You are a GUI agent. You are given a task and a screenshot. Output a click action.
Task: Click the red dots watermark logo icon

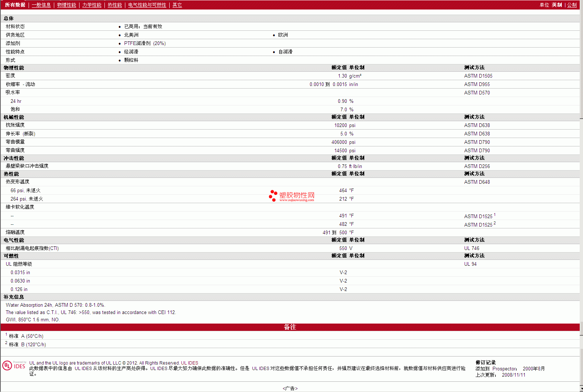pos(273,195)
